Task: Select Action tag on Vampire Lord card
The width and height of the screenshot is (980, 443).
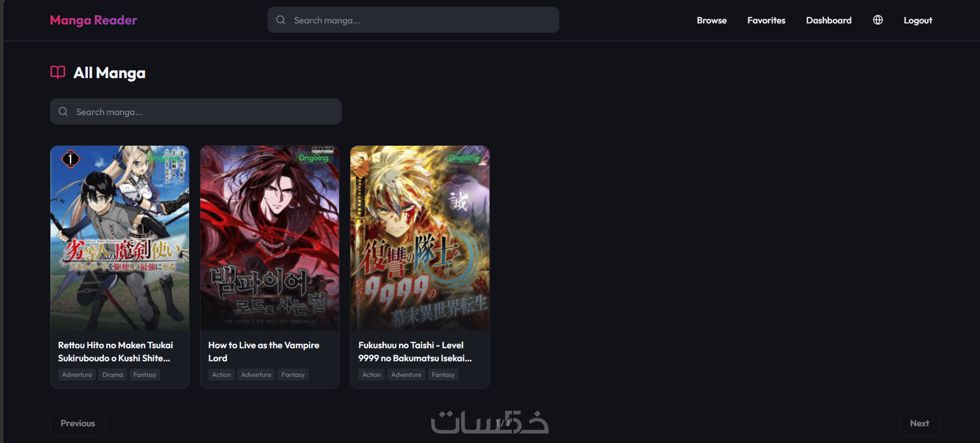Action: coord(221,375)
